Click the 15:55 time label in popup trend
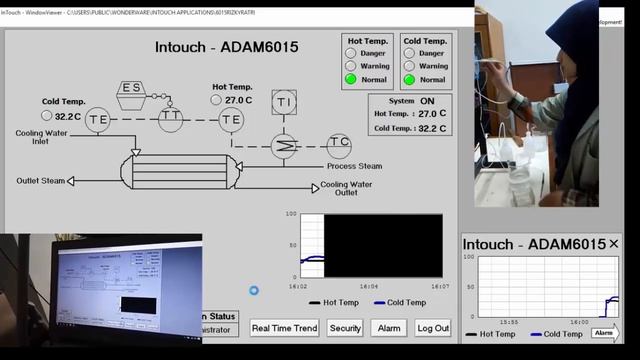Viewport: 640px width, 360px height. pyautogui.click(x=509, y=322)
